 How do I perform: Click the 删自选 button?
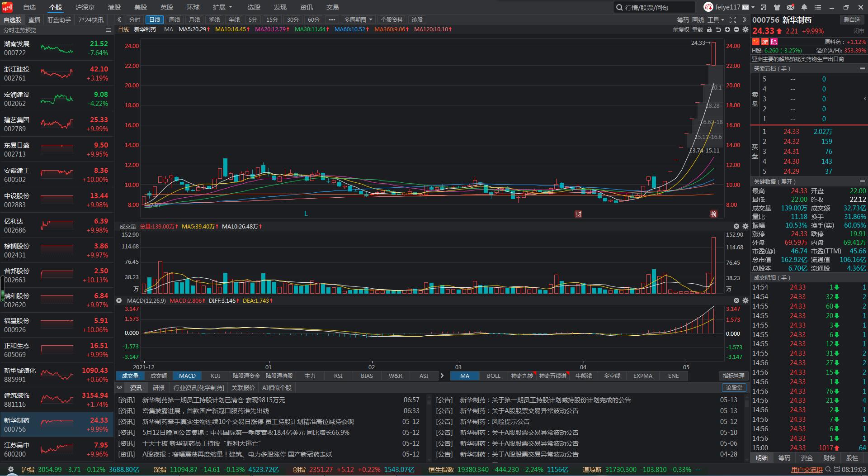click(852, 20)
